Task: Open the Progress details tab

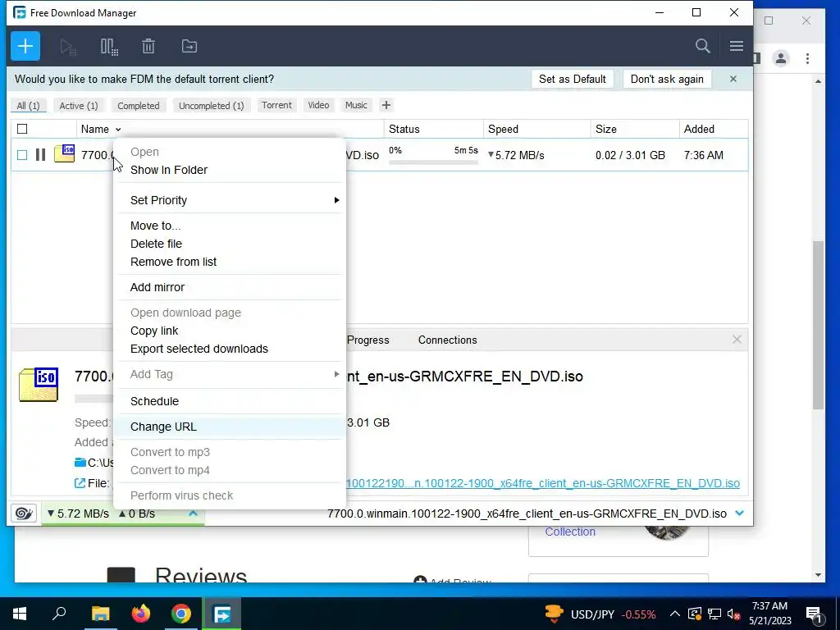Action: (368, 340)
